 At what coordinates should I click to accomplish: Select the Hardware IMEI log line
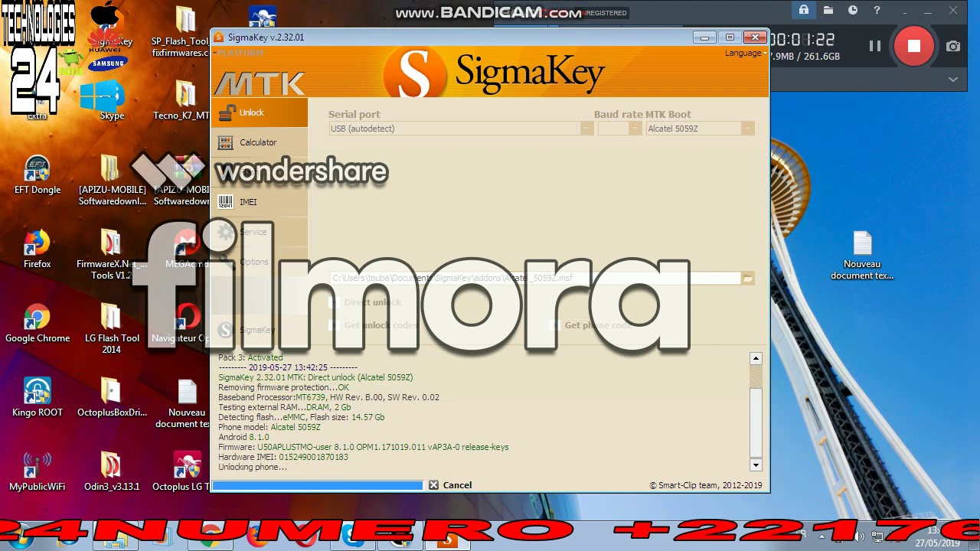point(283,457)
